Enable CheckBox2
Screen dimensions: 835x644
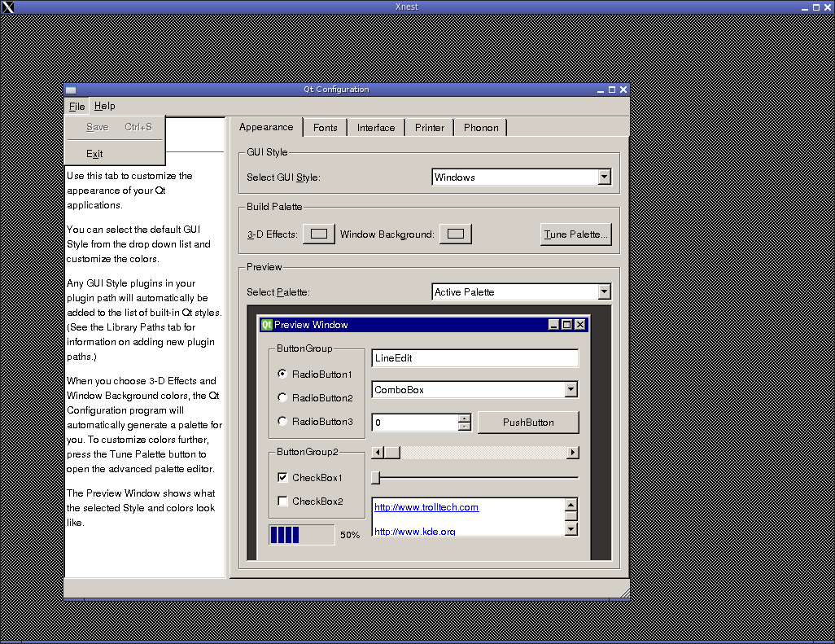(x=283, y=502)
